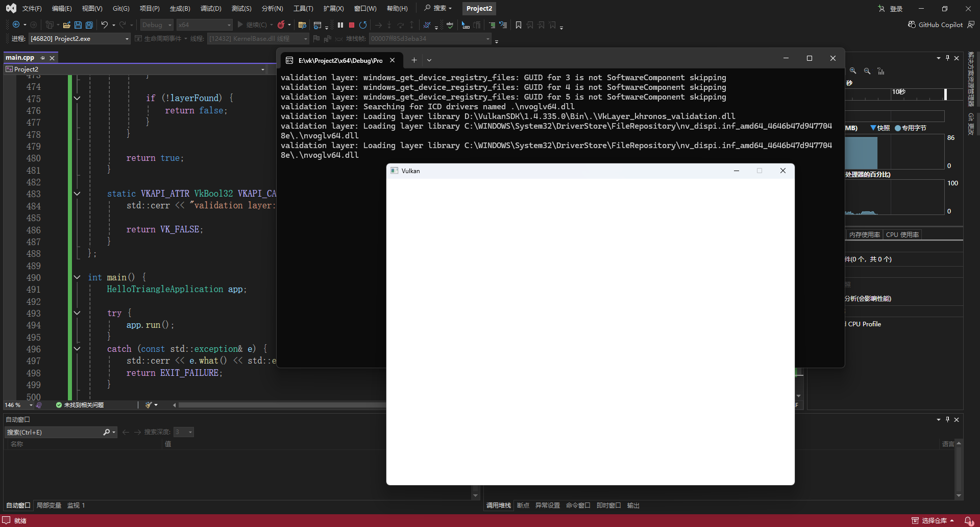Click the Hot Reload flame icon

(x=281, y=25)
